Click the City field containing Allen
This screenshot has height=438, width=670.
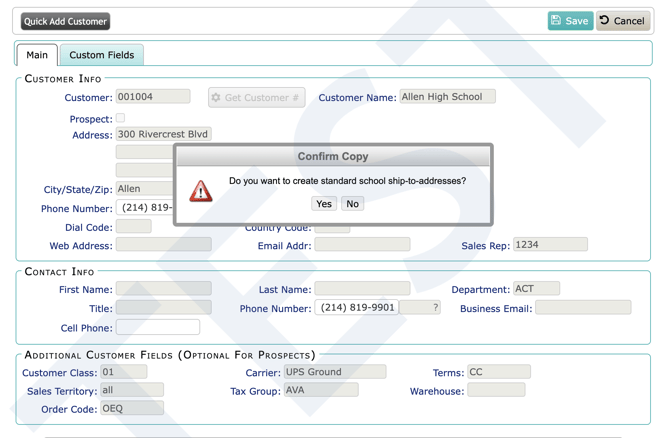144,188
